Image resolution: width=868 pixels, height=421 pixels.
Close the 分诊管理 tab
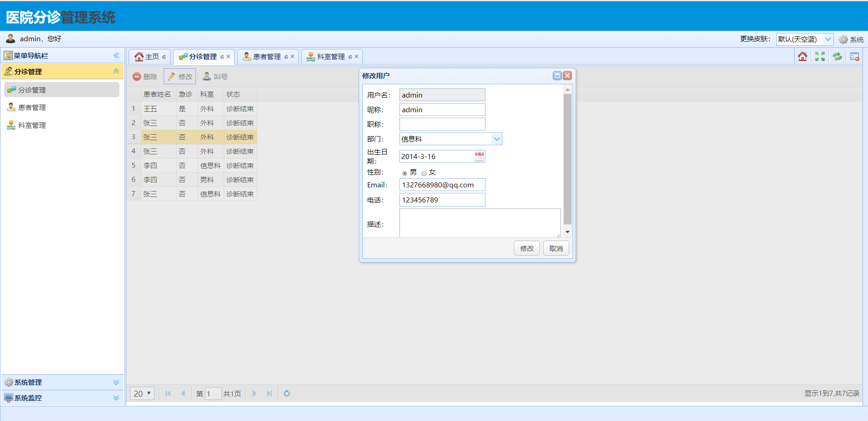[x=228, y=57]
